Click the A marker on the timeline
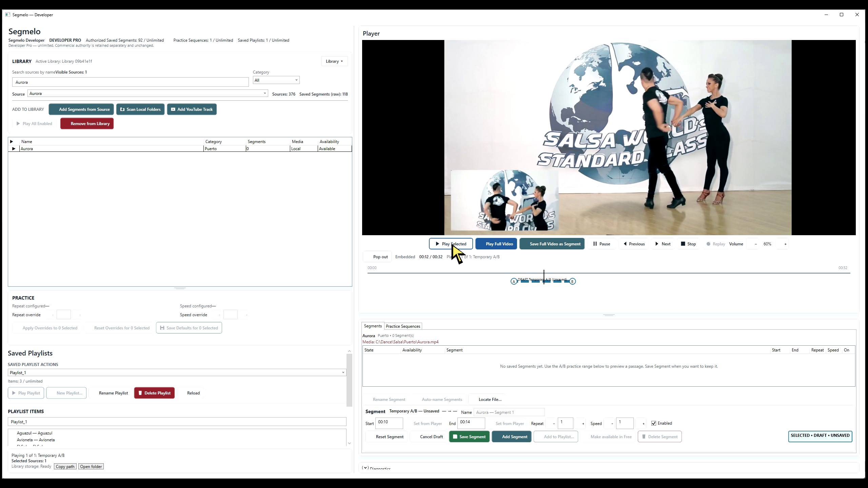 pyautogui.click(x=514, y=281)
